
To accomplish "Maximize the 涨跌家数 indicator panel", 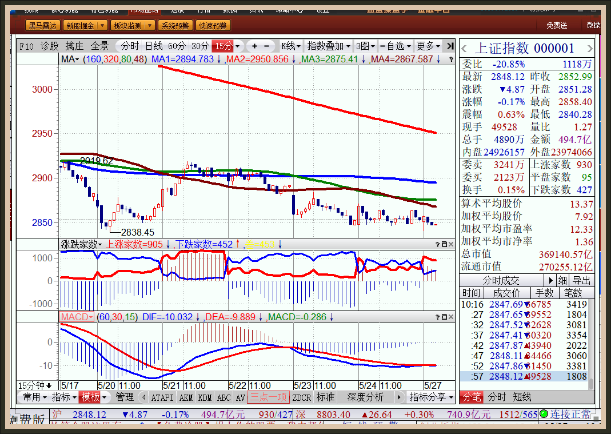I will click(444, 244).
